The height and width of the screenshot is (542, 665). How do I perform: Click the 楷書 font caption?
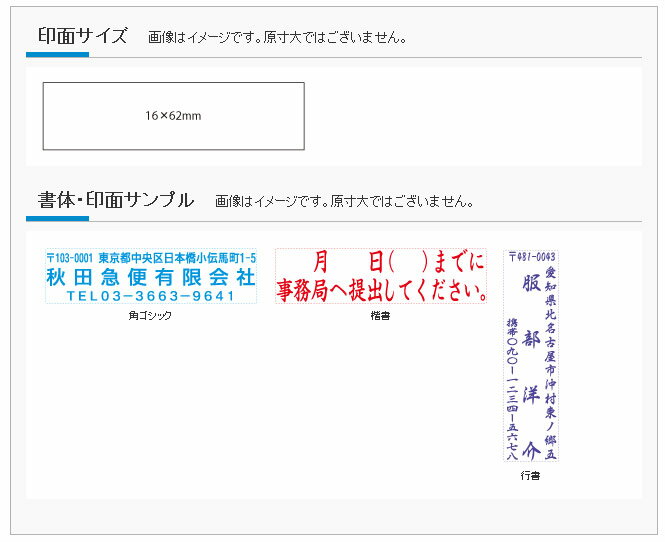(381, 316)
